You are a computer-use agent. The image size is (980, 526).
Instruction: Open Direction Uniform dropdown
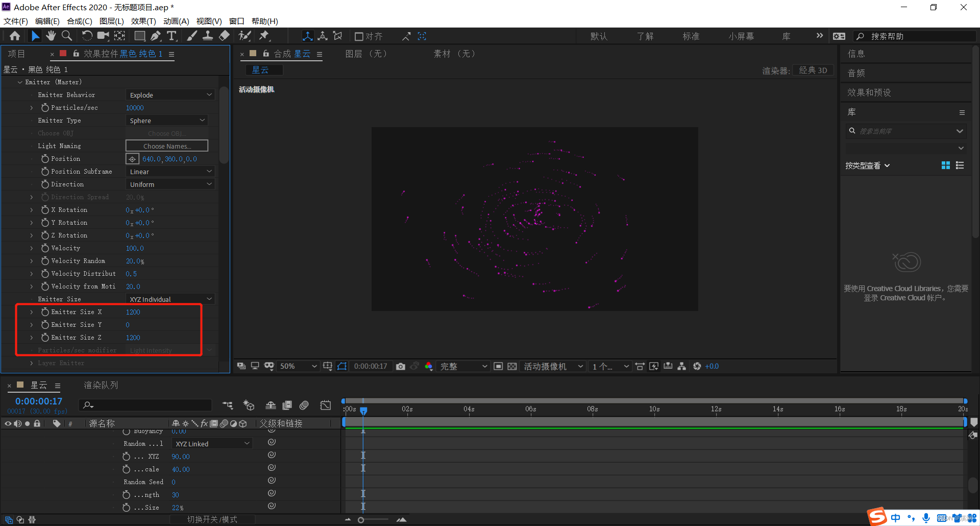(x=170, y=184)
